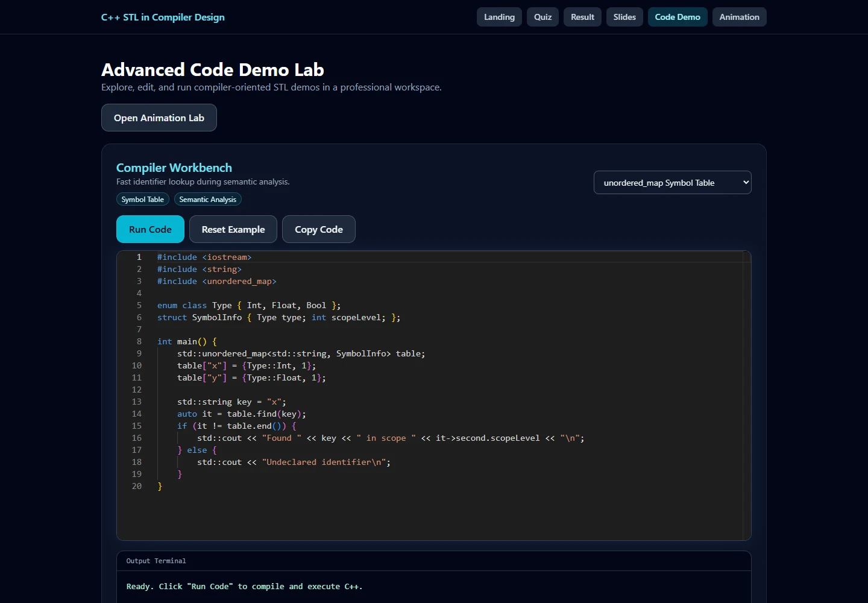
Task: Open the Landing tab
Action: (499, 17)
